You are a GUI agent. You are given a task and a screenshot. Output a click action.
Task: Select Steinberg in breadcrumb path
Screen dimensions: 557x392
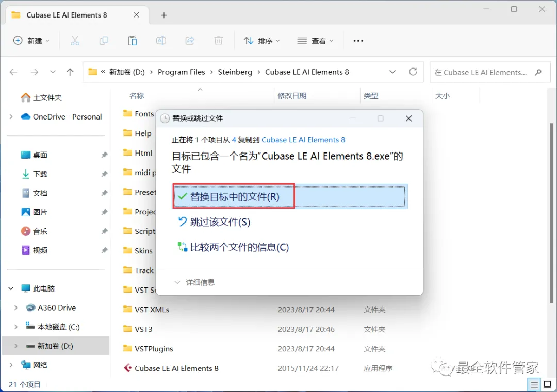[x=235, y=72]
